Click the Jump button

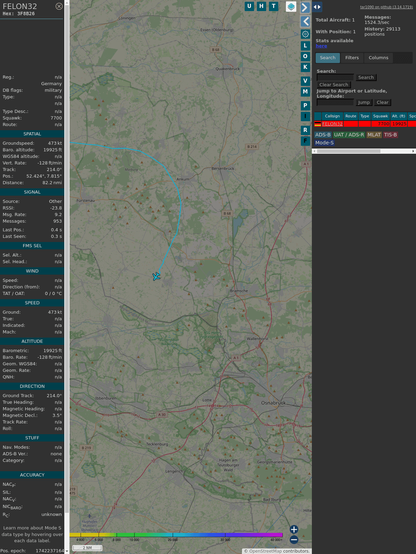coord(363,102)
